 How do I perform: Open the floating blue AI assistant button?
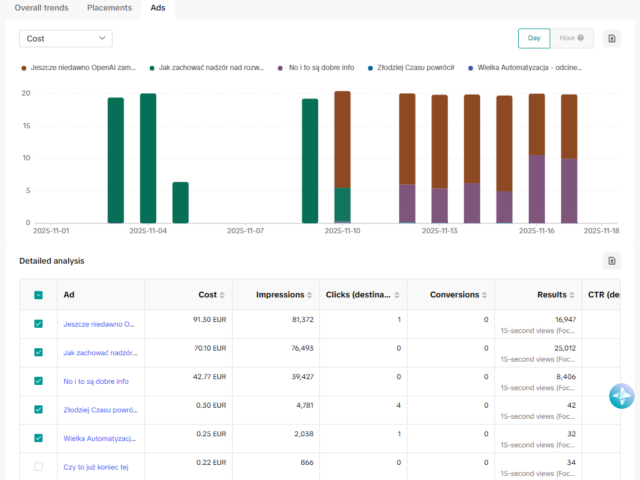click(x=622, y=396)
